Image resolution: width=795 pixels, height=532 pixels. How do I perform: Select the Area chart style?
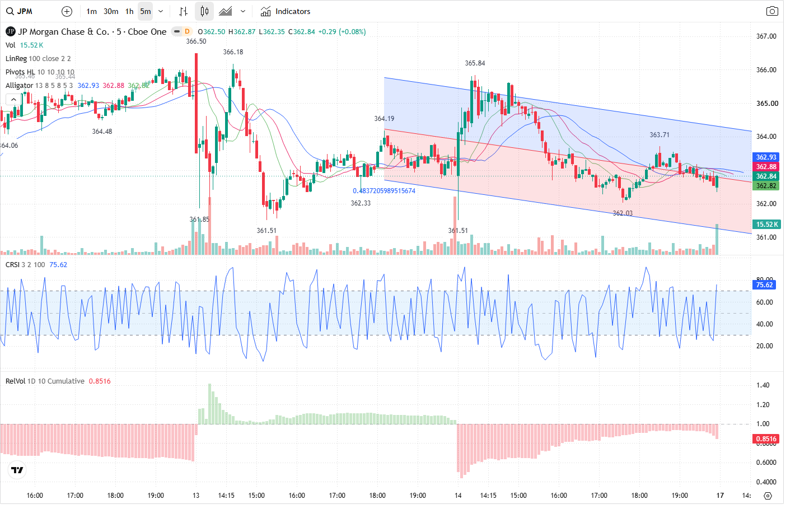click(x=226, y=11)
